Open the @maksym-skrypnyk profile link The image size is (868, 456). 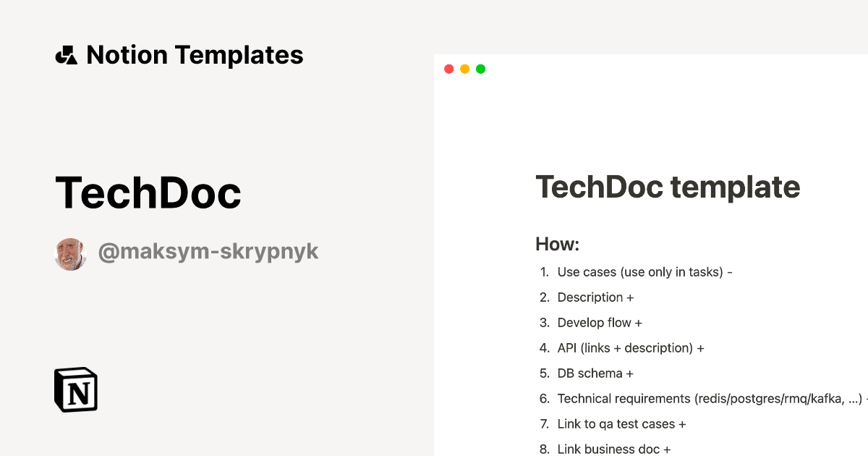pyautogui.click(x=208, y=251)
